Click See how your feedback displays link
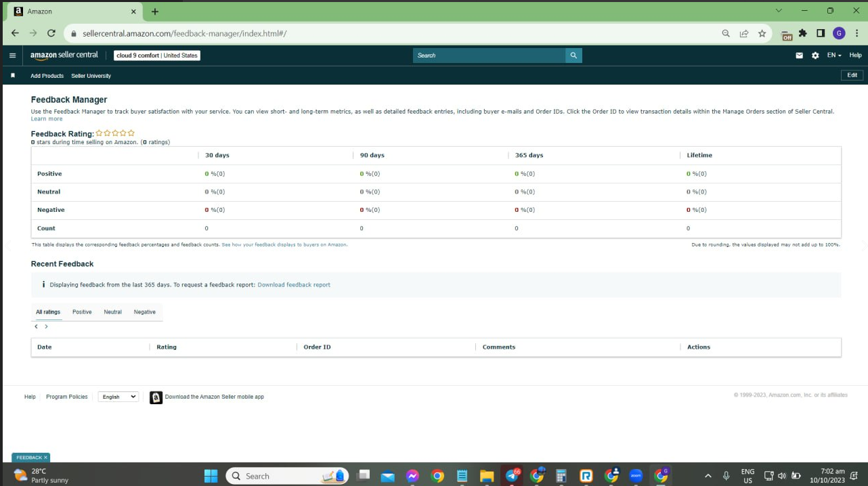This screenshot has height=486, width=868. pyautogui.click(x=284, y=244)
